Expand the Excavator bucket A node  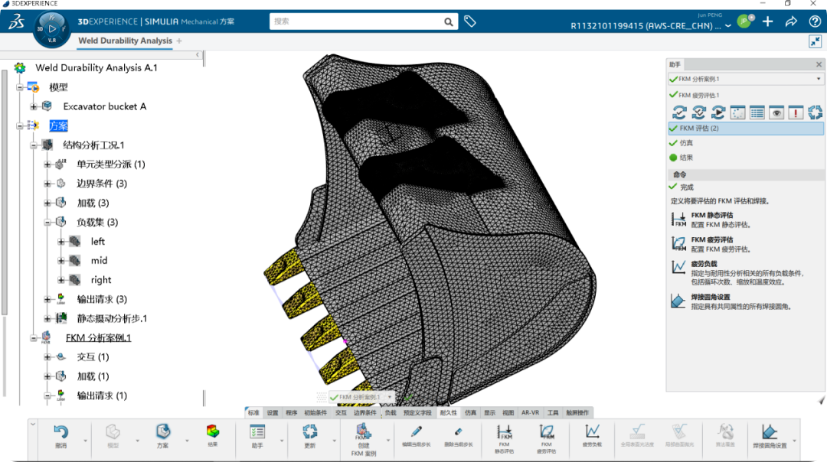click(33, 107)
